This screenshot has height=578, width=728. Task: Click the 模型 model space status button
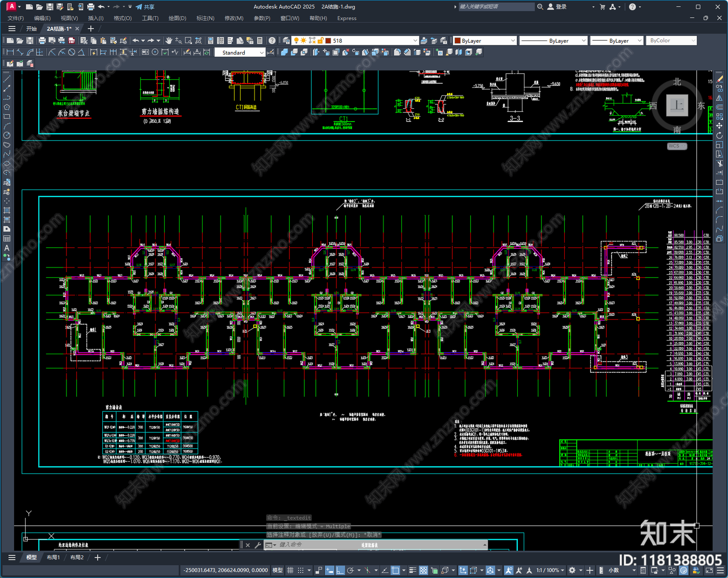[x=278, y=570]
